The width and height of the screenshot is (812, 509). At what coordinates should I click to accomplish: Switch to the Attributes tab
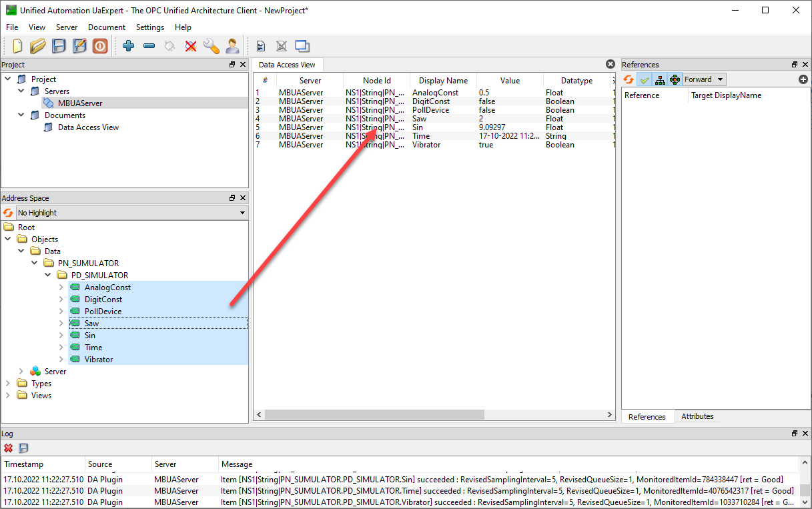click(697, 416)
